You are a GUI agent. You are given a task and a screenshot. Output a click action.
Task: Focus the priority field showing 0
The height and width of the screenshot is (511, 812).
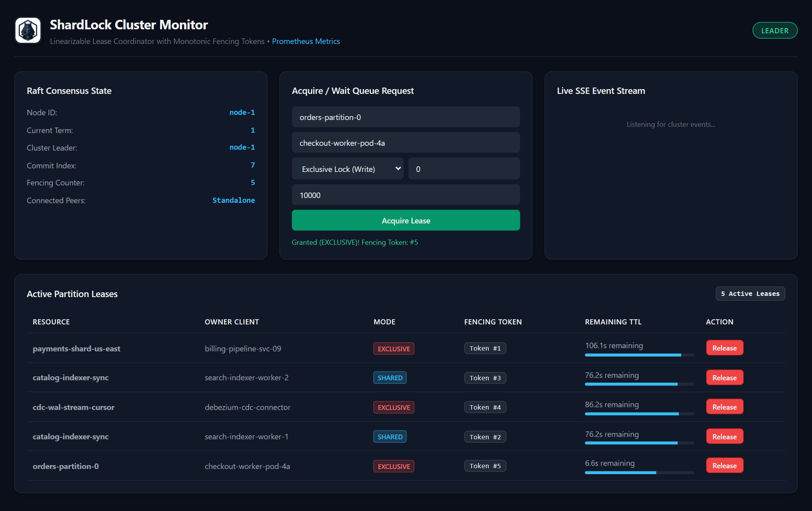(464, 169)
